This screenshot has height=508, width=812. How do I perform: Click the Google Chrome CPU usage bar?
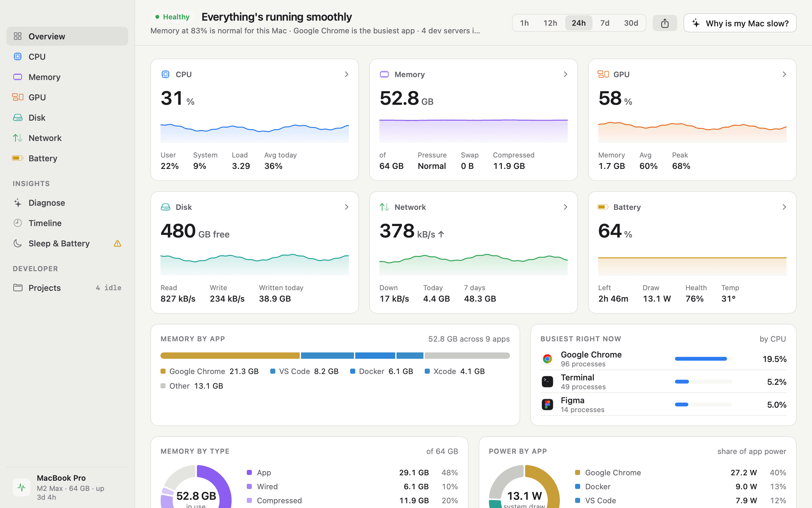tap(703, 359)
